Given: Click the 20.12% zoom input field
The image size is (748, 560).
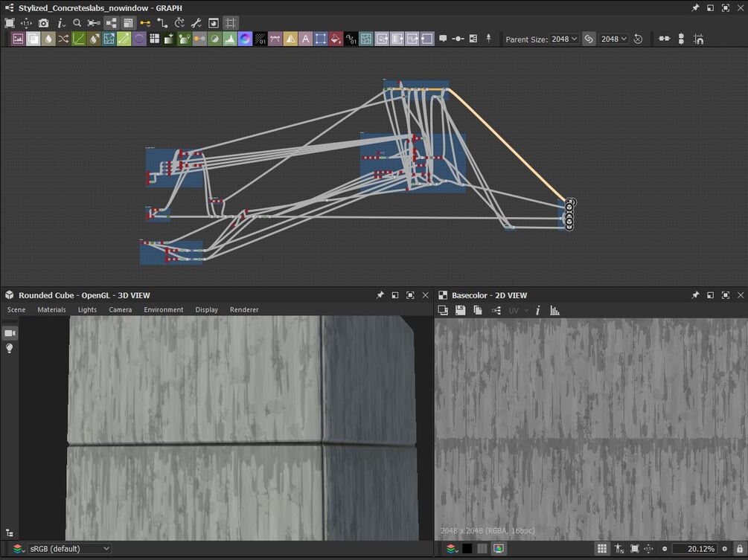Looking at the screenshot, I should point(694,549).
